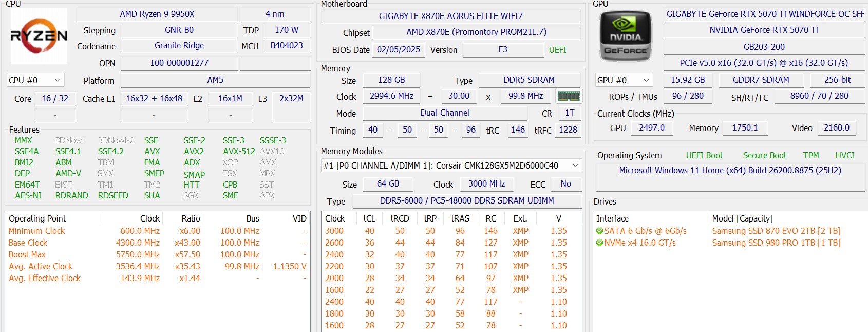868x332 pixels.
Task: Click the GIGABYTE X870E AORUS ELITE WIFI7 field
Action: point(451,16)
